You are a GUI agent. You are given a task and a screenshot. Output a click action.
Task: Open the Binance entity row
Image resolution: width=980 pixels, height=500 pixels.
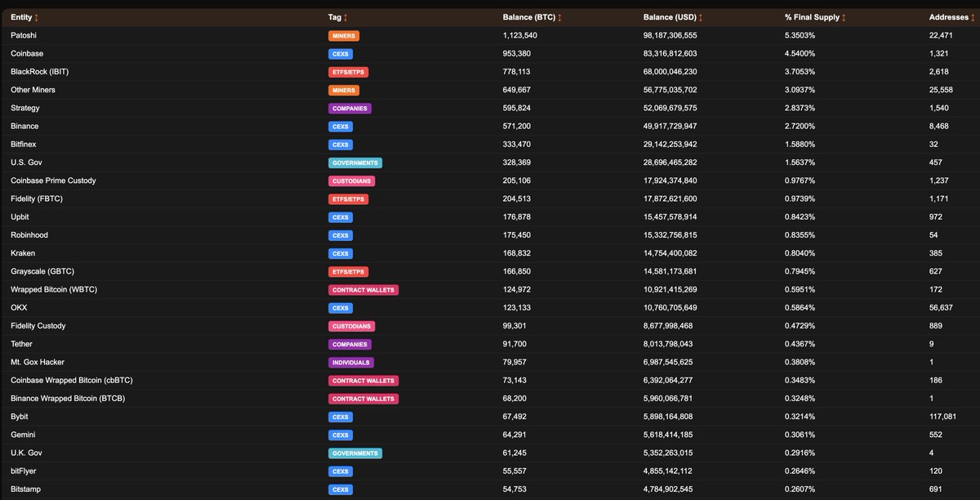coord(24,127)
